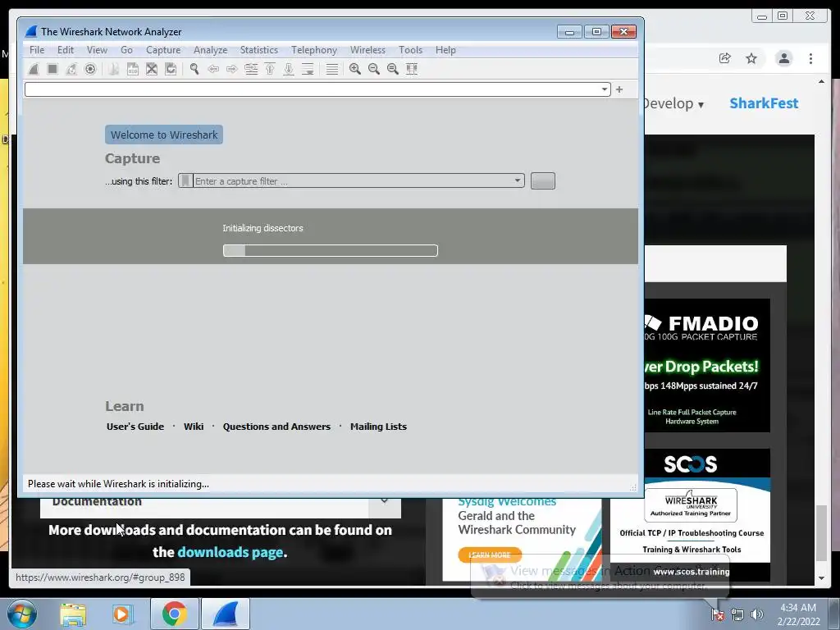Open the Chrome profile avatar
Image resolution: width=840 pixels, height=630 pixels.
point(783,58)
